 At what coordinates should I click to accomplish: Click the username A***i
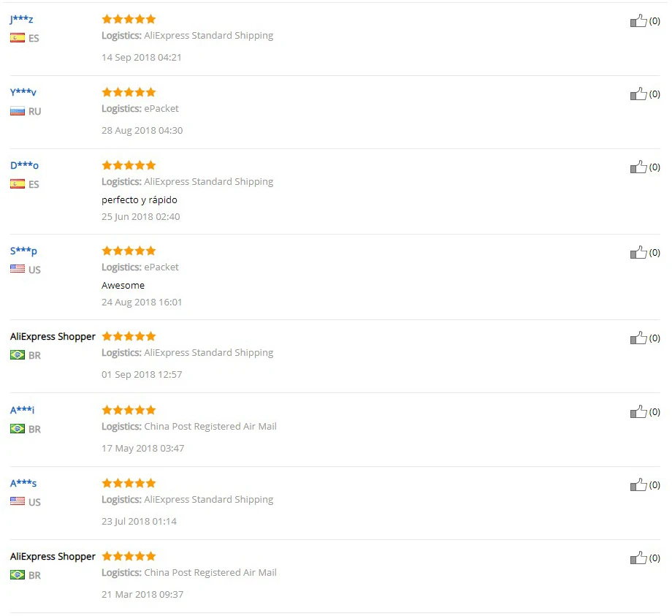(x=22, y=410)
